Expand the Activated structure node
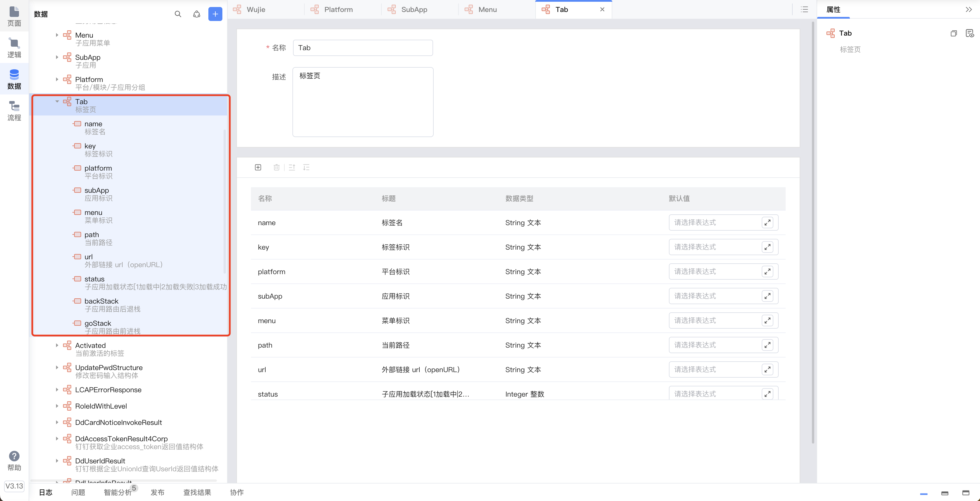This screenshot has height=501, width=980. pyautogui.click(x=57, y=345)
